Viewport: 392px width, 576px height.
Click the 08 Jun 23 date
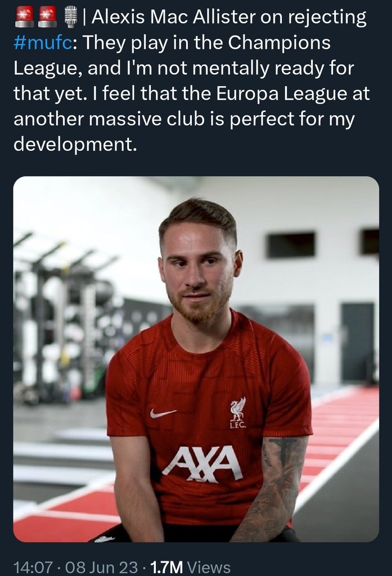101,567
